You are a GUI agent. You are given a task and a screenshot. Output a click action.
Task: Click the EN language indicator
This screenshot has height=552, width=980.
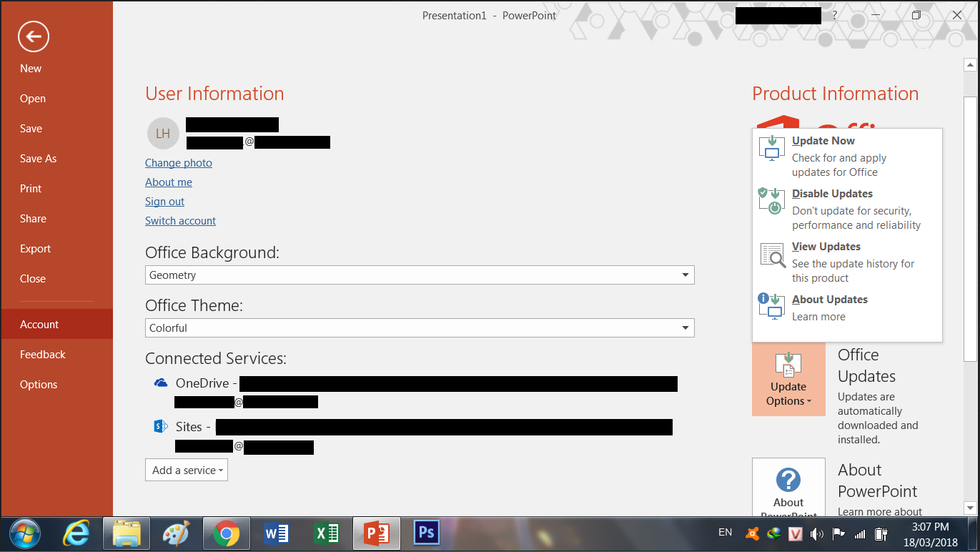pos(725,533)
